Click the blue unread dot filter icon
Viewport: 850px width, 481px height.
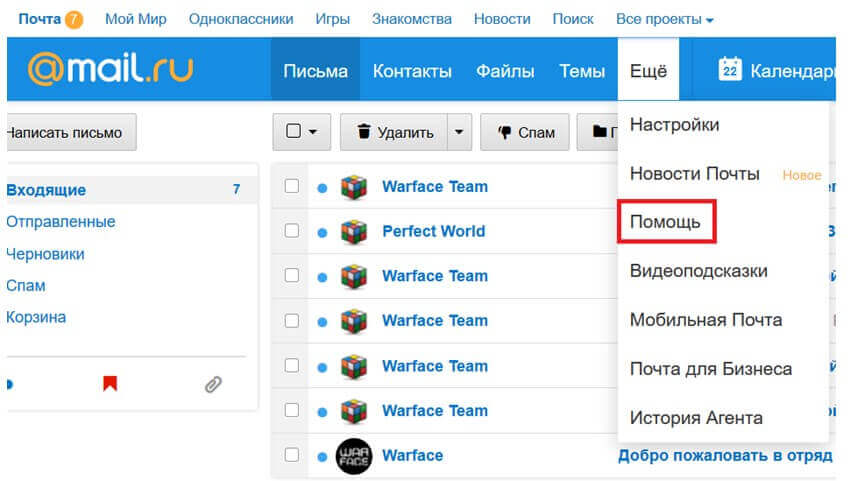click(x=10, y=383)
